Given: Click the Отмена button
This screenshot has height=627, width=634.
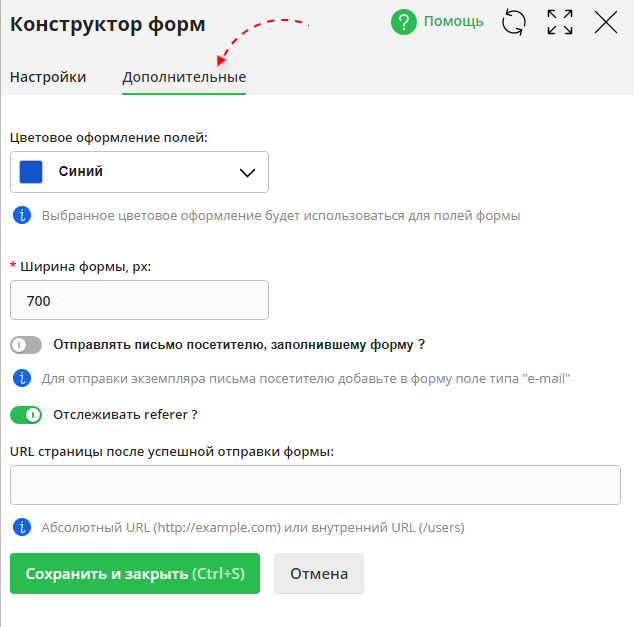Looking at the screenshot, I should [319, 574].
